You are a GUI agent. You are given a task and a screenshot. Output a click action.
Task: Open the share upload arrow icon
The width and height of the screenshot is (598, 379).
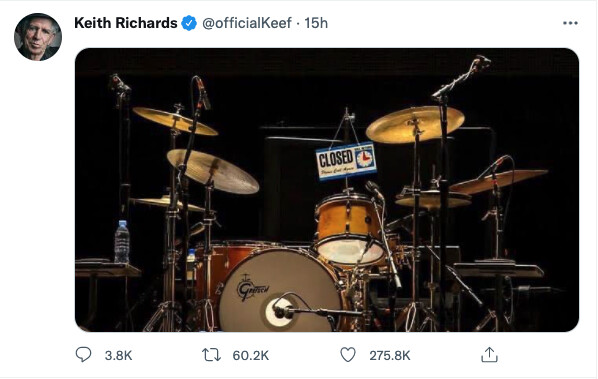pyautogui.click(x=489, y=355)
